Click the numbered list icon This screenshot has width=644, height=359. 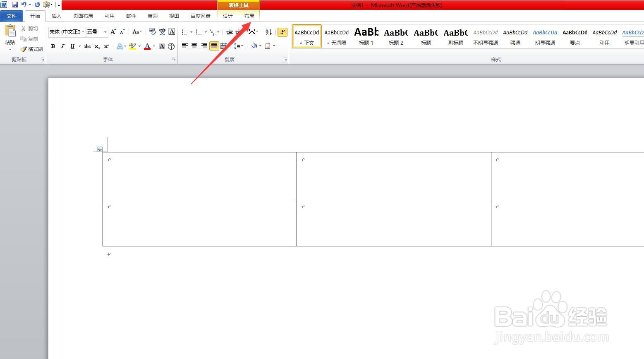point(199,32)
